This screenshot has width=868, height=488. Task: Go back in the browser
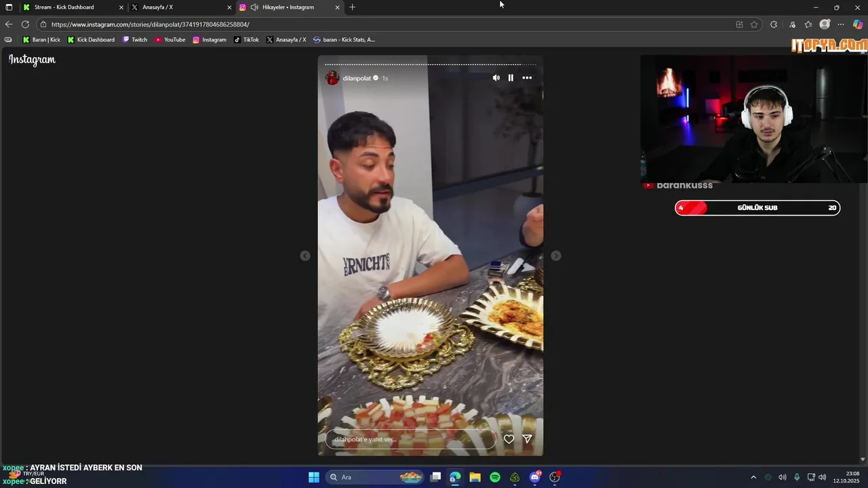click(9, 24)
